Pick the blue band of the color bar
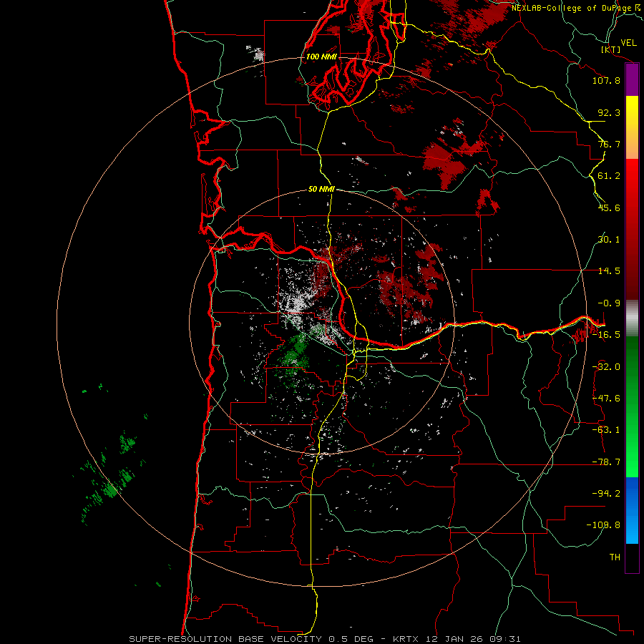644x644 pixels. (x=632, y=510)
